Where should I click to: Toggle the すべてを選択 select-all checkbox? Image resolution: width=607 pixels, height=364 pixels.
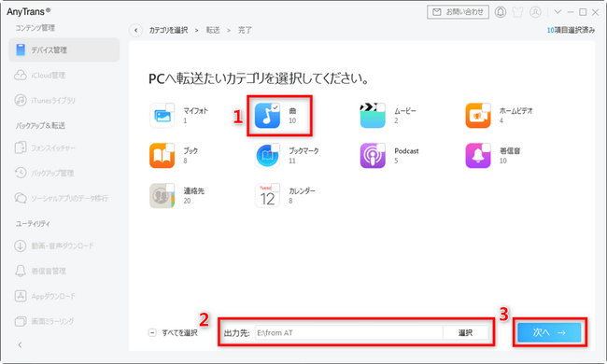tap(152, 332)
